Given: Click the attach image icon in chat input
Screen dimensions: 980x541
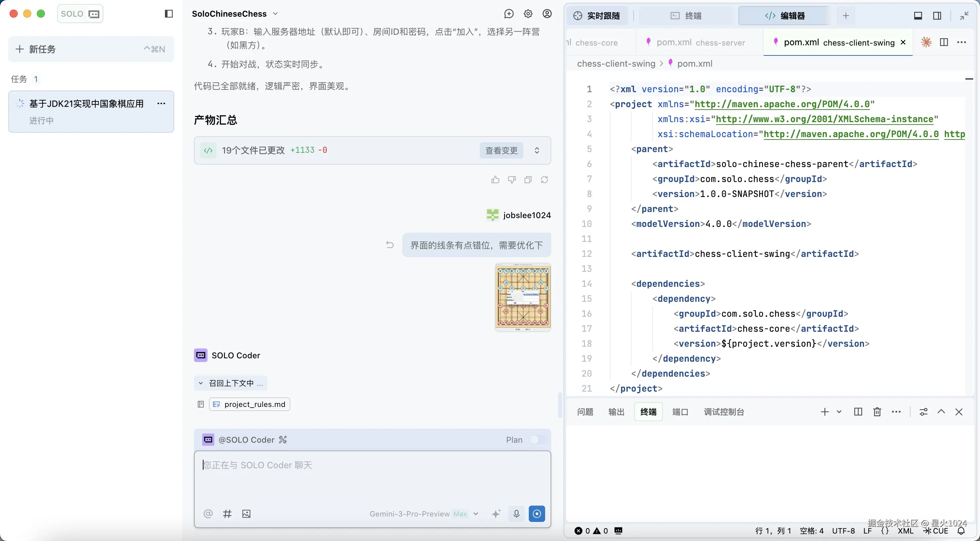Looking at the screenshot, I should 246,514.
